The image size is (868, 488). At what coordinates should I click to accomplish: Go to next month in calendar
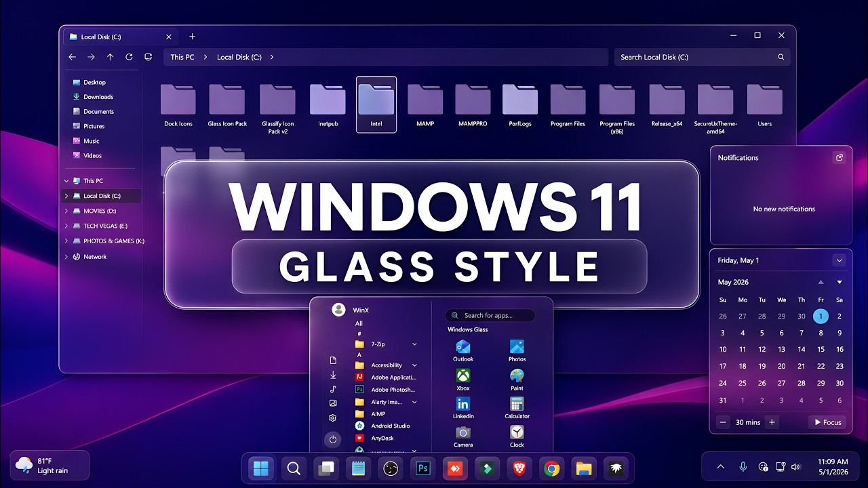click(x=840, y=282)
